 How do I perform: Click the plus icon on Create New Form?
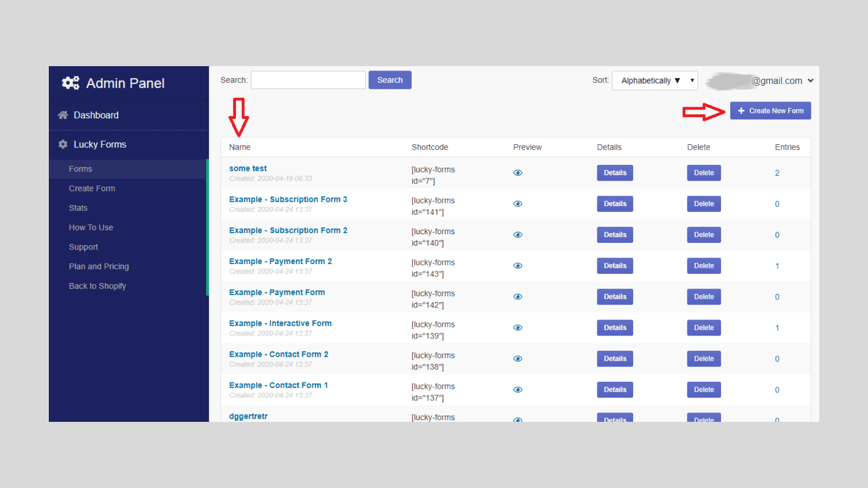(x=742, y=110)
